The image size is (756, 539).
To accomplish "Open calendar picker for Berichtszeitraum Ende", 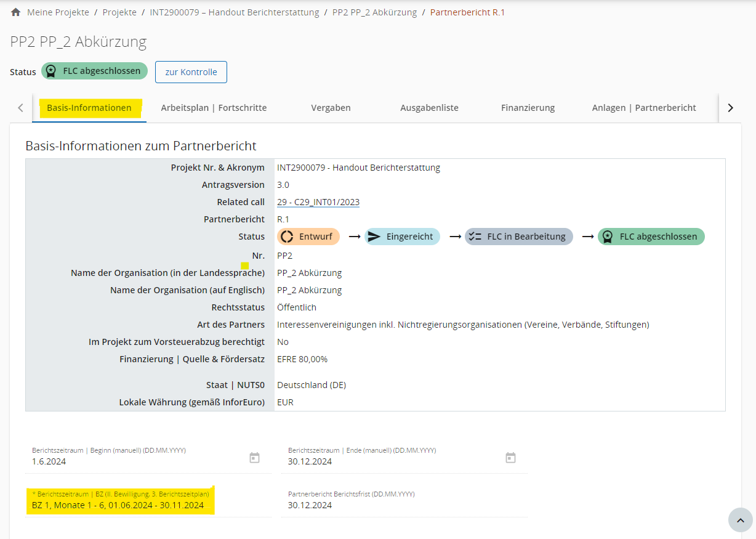I will click(510, 458).
